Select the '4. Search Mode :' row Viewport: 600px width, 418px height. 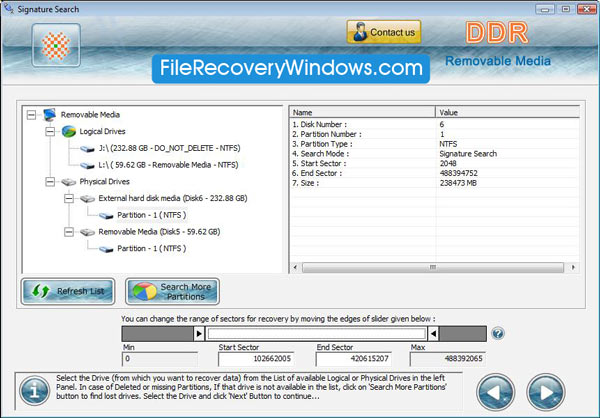click(434, 154)
